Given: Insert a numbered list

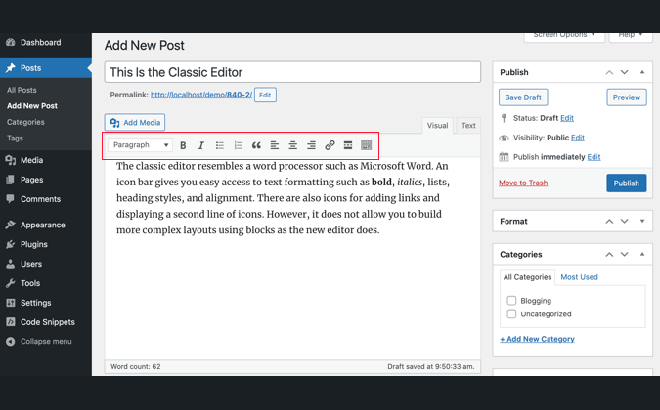Looking at the screenshot, I should click(238, 145).
